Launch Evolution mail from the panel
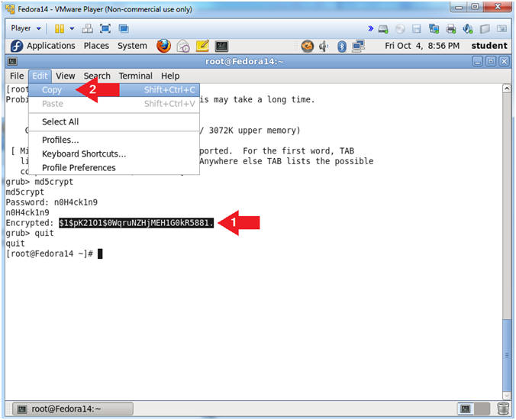The height and width of the screenshot is (420, 516). (183, 46)
